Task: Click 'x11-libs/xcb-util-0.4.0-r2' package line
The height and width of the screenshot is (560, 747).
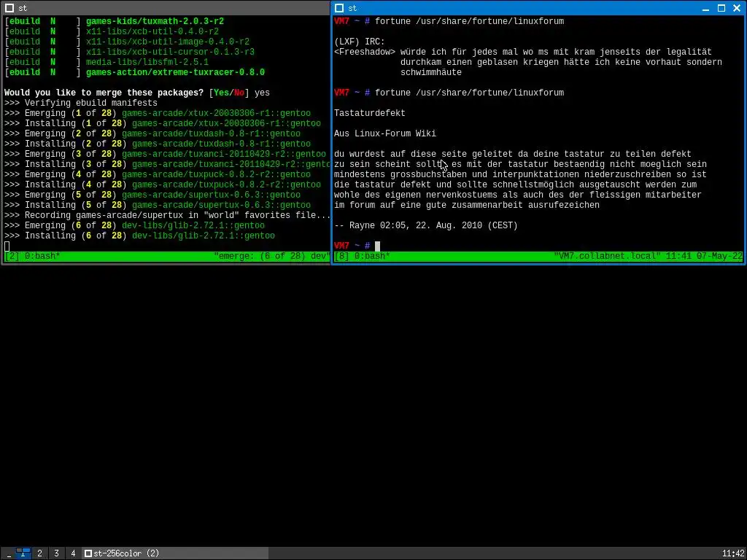Action: pyautogui.click(x=152, y=31)
